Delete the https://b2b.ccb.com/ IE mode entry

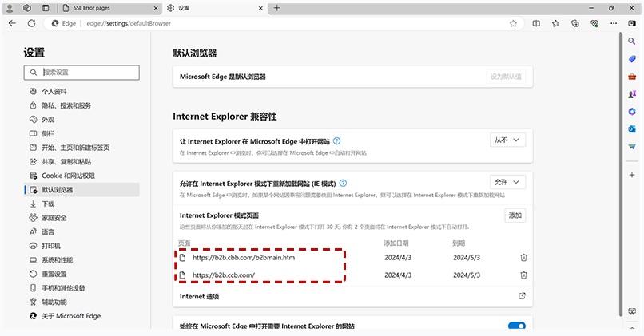point(523,275)
